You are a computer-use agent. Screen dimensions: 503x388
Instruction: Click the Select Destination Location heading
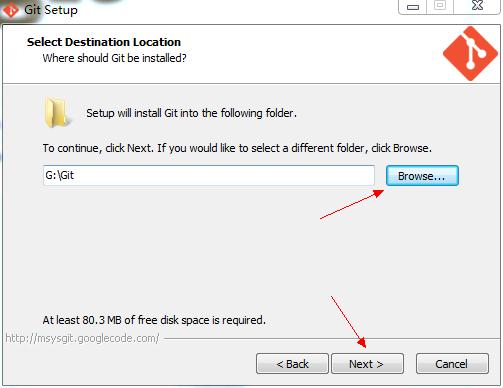(x=104, y=42)
